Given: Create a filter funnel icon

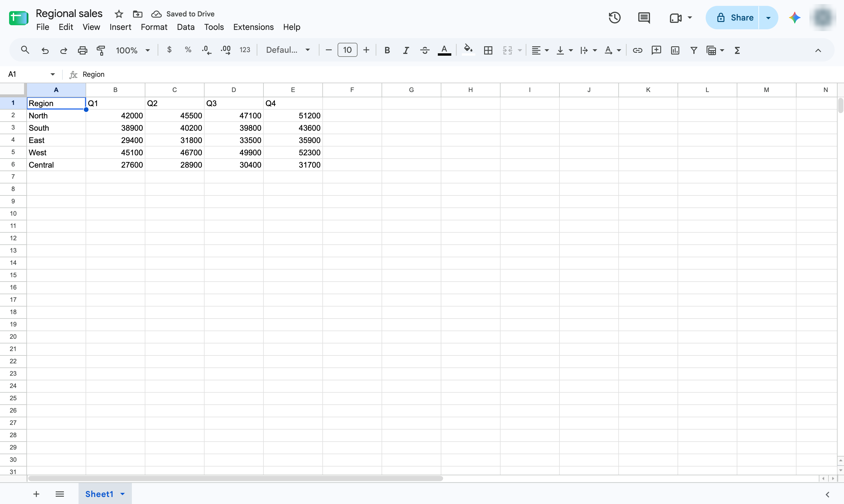Looking at the screenshot, I should point(694,50).
